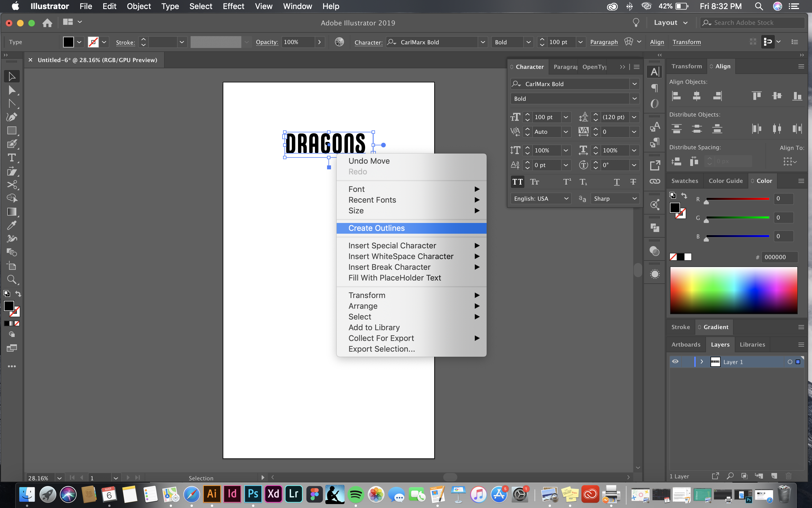The width and height of the screenshot is (812, 508).
Task: Select the Eyedropper tool
Action: [12, 225]
